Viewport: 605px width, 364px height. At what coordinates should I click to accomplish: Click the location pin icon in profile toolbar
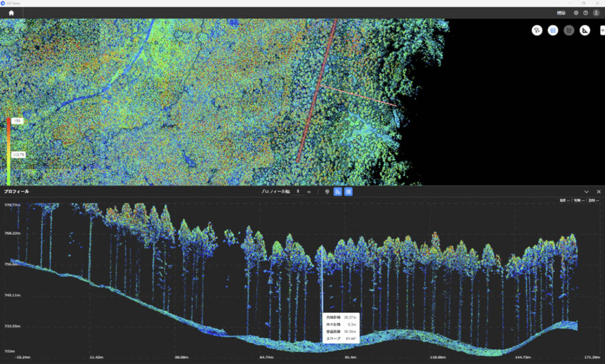pos(327,191)
